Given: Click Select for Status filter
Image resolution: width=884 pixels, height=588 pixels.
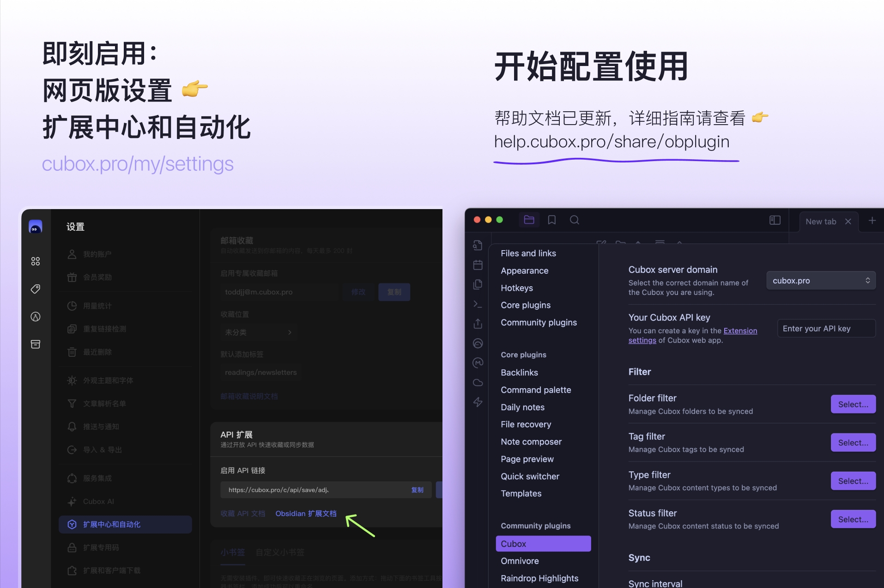Looking at the screenshot, I should [x=853, y=519].
